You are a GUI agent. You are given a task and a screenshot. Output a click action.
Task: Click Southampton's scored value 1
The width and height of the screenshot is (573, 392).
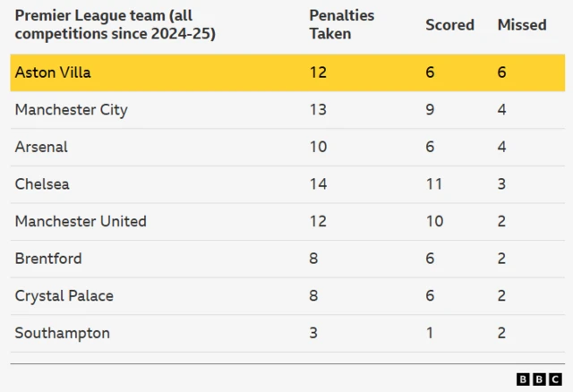point(430,333)
